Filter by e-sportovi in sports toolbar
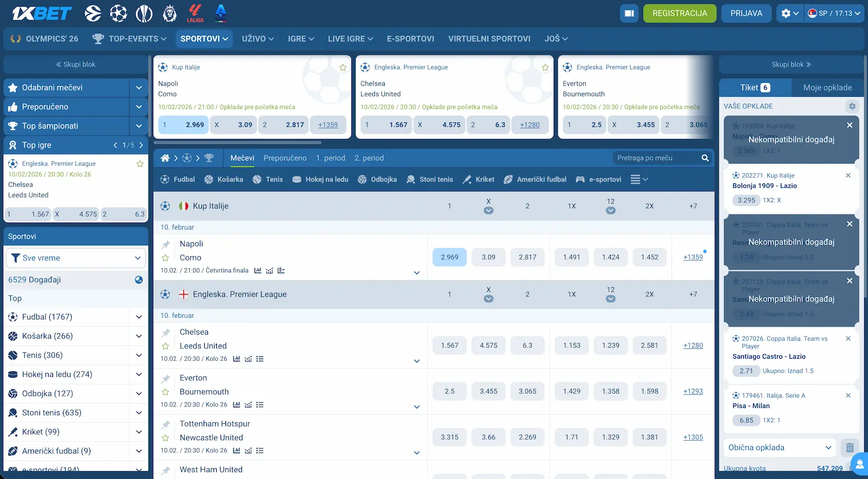Screen dimensions: 868x479 click(x=598, y=179)
